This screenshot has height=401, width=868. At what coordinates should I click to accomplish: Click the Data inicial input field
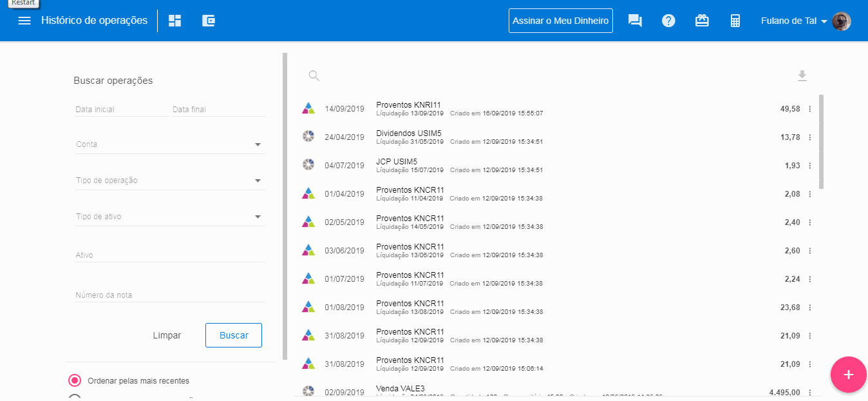click(121, 110)
